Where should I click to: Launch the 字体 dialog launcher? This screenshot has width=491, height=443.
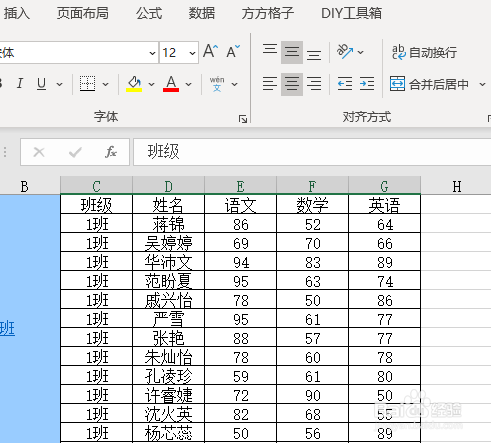pos(243,119)
